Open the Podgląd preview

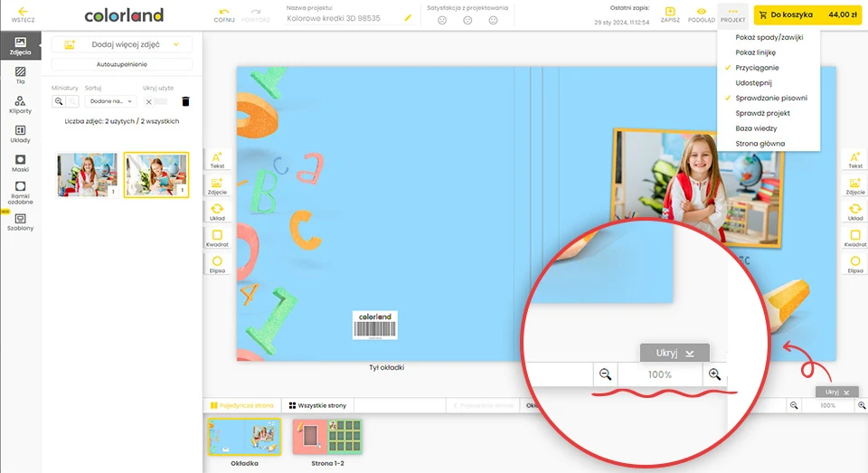(x=702, y=15)
